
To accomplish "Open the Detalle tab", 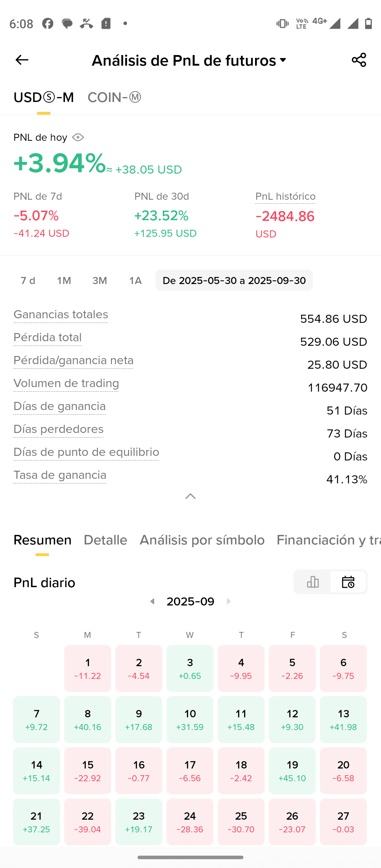I will point(105,540).
